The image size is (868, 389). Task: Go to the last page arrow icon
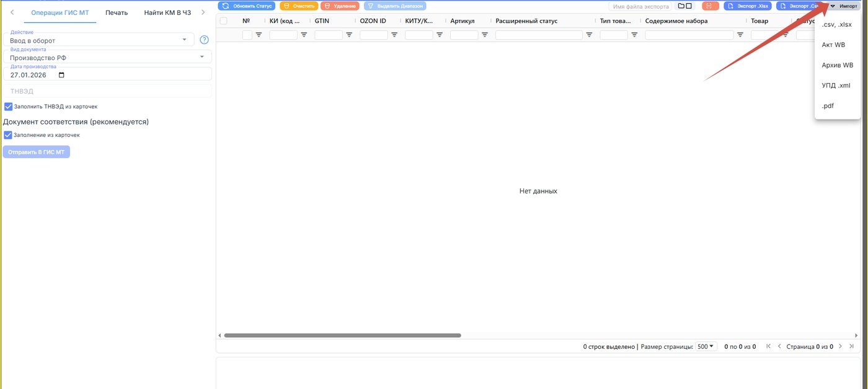coord(851,346)
